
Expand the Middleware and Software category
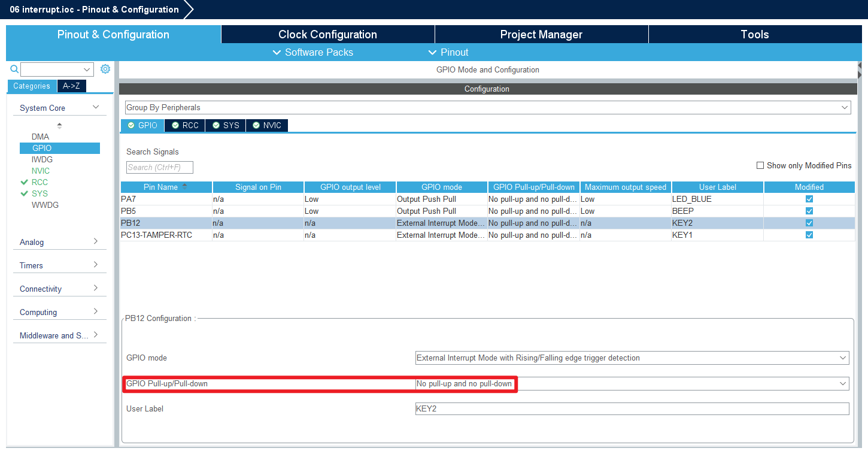point(96,335)
